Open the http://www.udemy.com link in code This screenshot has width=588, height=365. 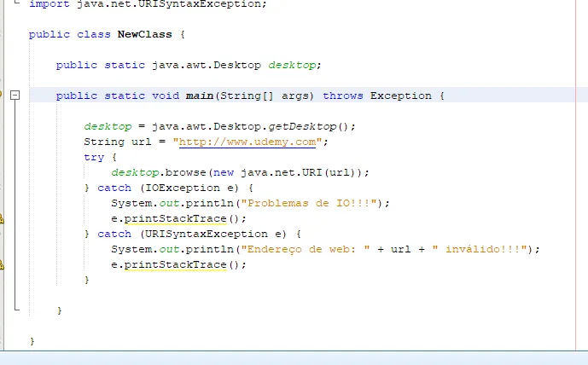tap(247, 142)
